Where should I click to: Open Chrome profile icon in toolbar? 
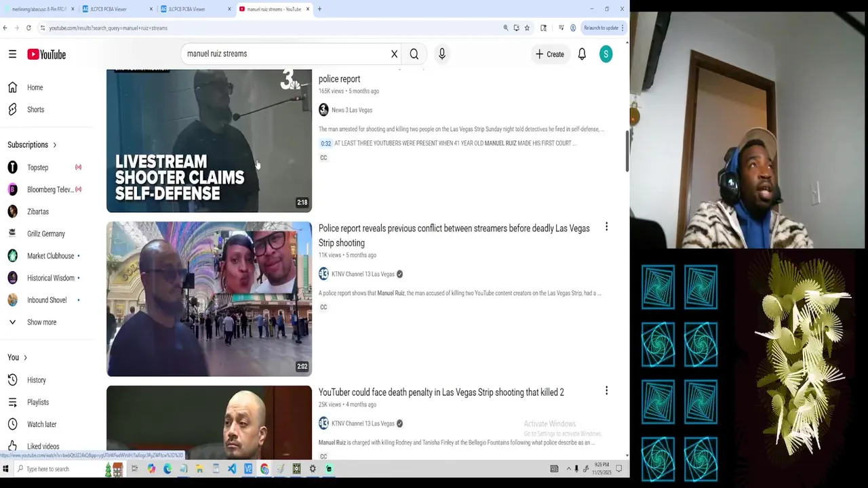[573, 28]
